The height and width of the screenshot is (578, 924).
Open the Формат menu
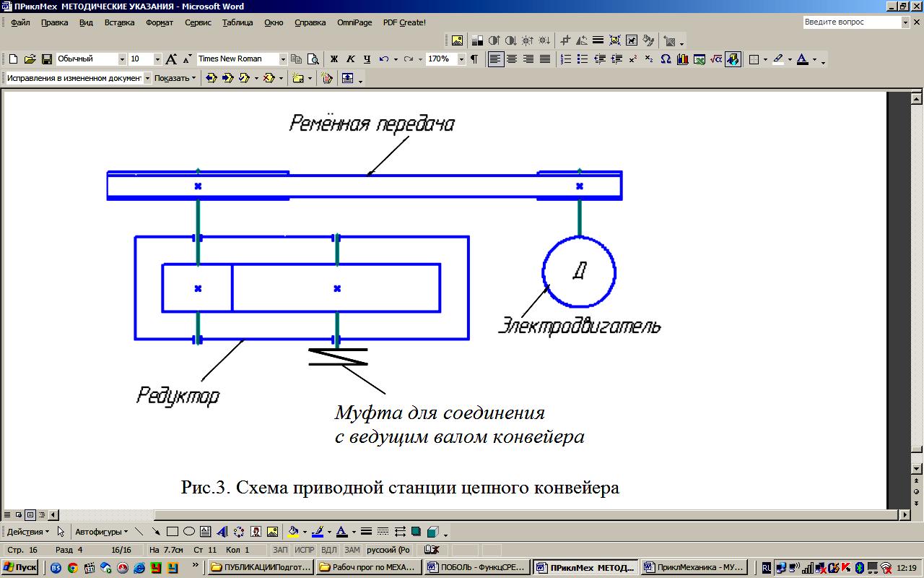160,22
